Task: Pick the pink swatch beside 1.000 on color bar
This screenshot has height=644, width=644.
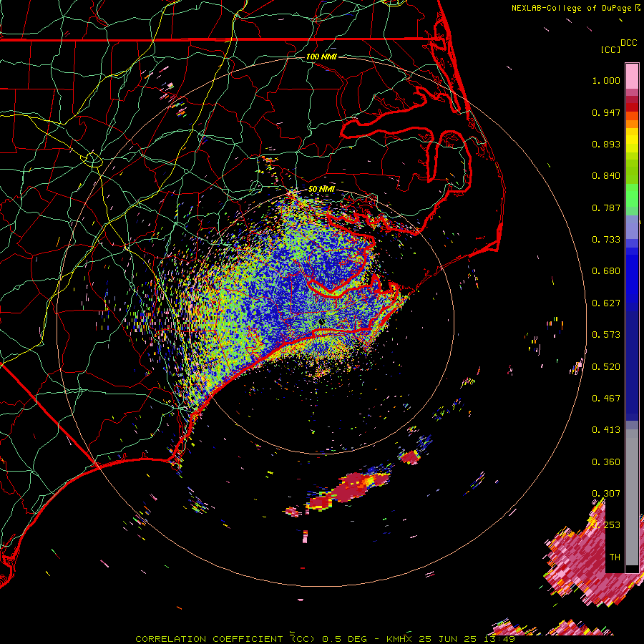Action: (x=632, y=77)
